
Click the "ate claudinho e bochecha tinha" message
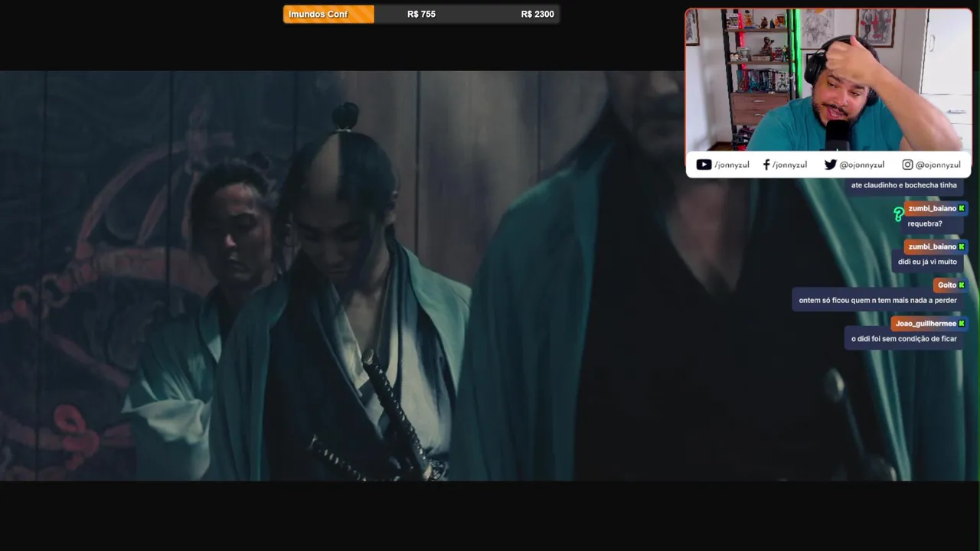pos(903,185)
